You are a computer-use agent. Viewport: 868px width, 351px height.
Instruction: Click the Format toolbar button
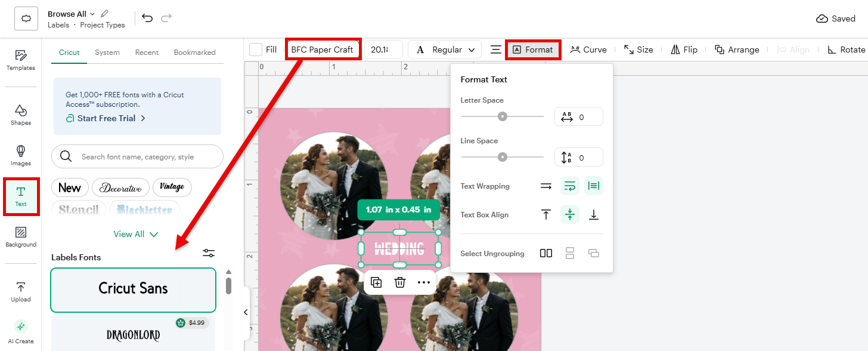tap(533, 50)
